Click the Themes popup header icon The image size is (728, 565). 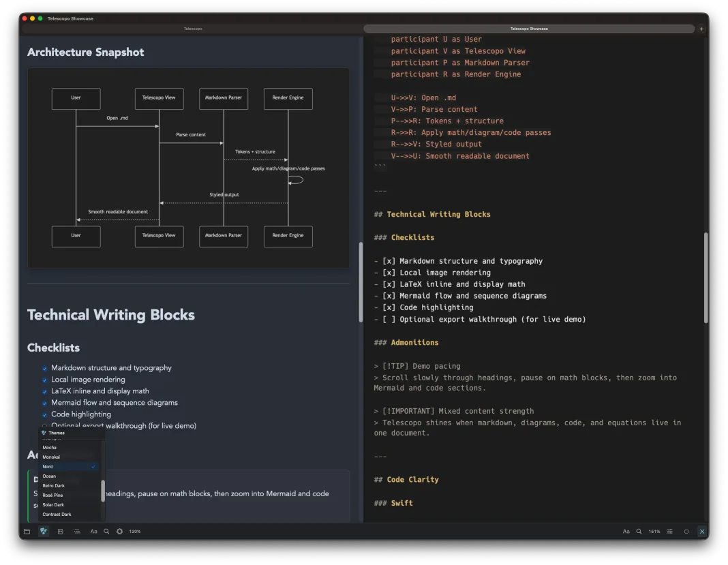tap(44, 433)
